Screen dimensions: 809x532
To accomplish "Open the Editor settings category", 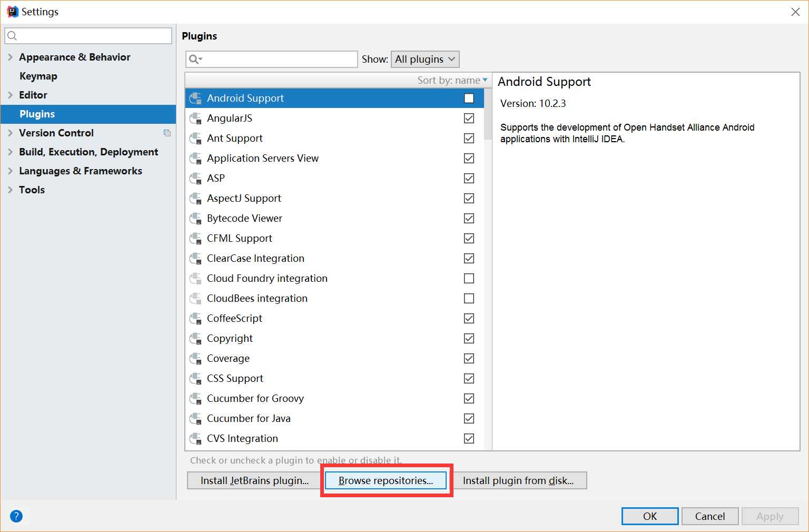I will click(x=33, y=95).
